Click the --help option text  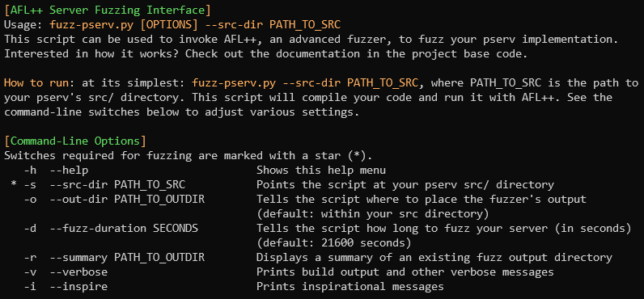(69, 171)
